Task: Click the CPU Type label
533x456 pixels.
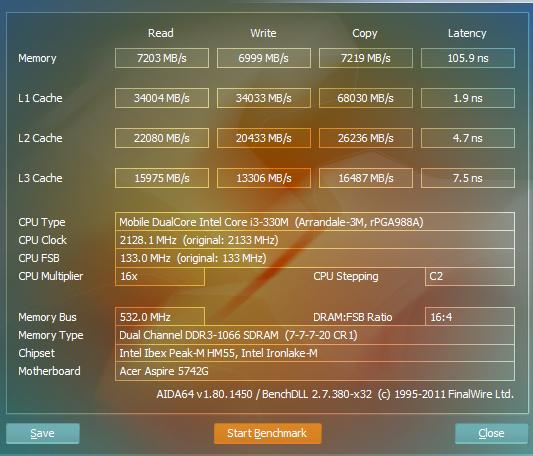Action: coord(42,222)
